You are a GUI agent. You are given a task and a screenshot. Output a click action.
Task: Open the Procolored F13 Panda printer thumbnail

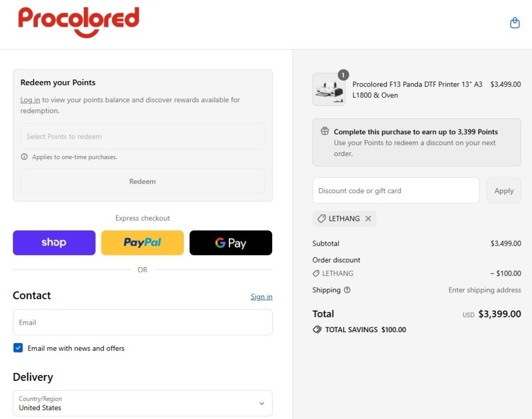click(x=329, y=89)
